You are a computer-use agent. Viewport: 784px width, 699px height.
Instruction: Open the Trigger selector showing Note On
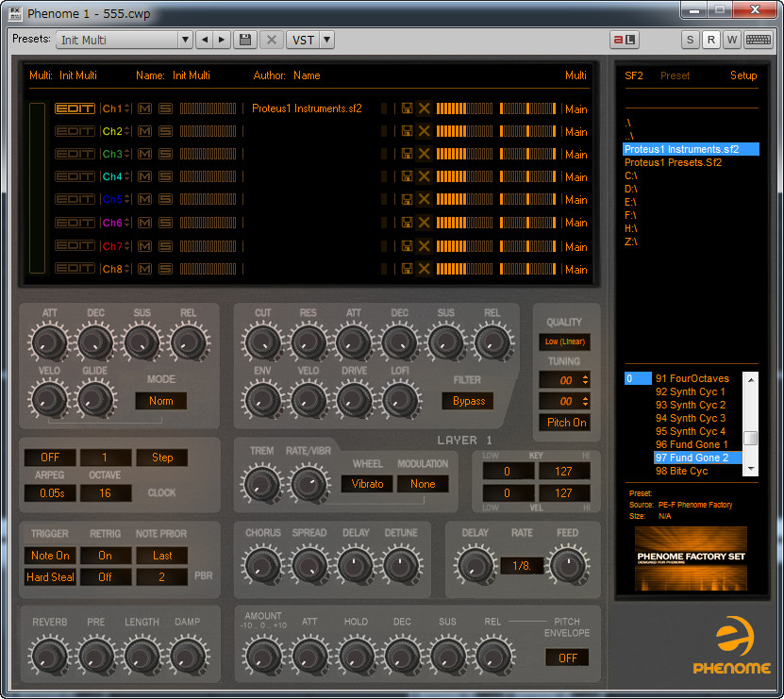50,555
